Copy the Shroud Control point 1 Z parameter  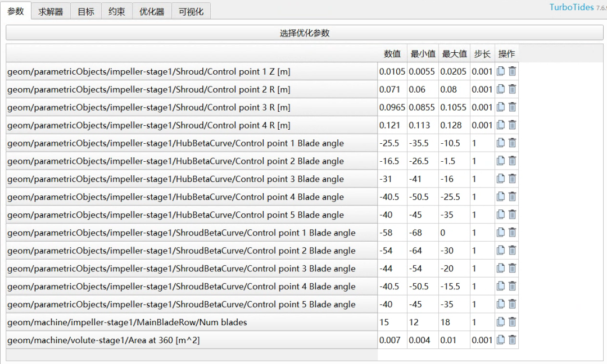pyautogui.click(x=500, y=71)
